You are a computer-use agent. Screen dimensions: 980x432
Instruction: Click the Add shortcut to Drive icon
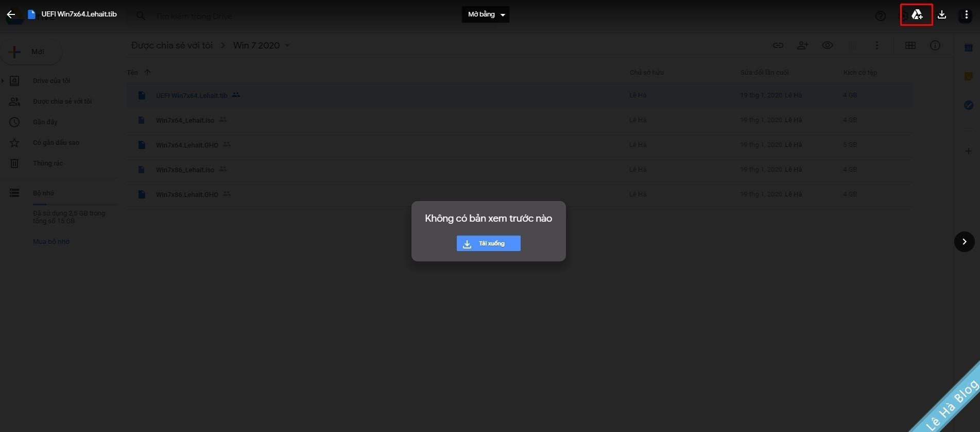pos(917,15)
